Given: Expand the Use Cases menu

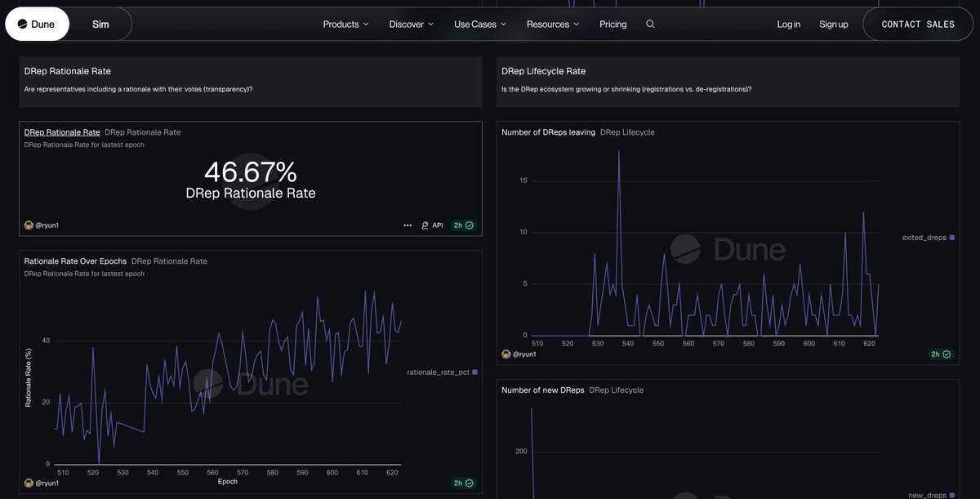Looking at the screenshot, I should coord(480,25).
